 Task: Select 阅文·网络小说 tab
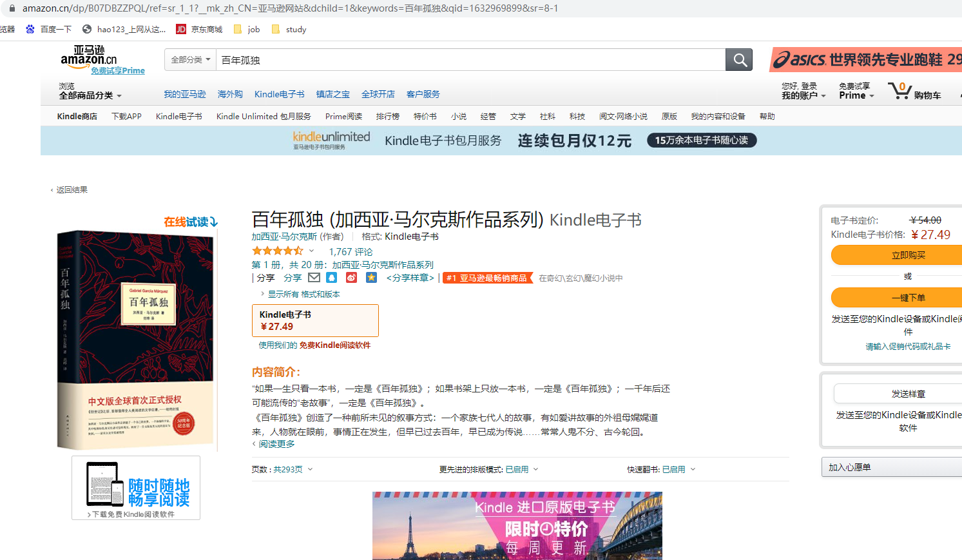[x=623, y=116]
